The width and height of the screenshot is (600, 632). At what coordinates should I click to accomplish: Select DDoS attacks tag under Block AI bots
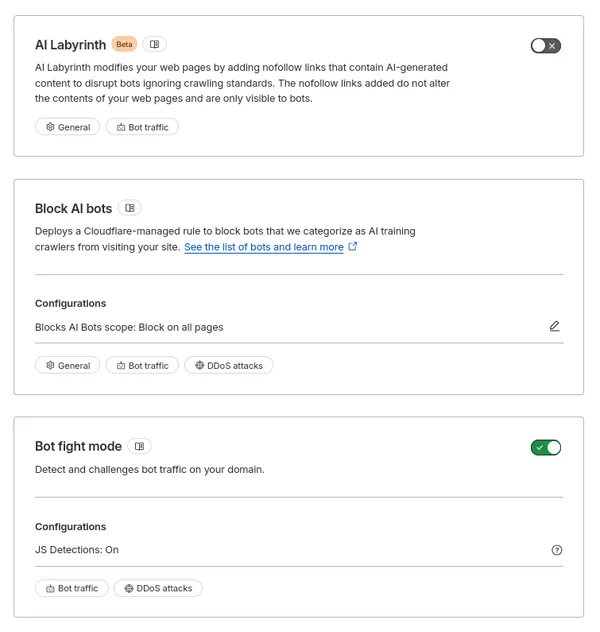229,366
